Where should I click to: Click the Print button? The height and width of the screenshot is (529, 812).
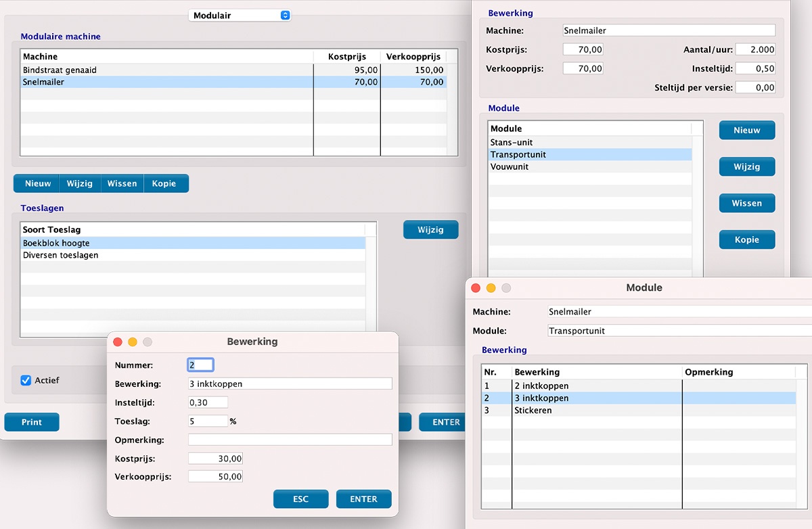tap(32, 422)
